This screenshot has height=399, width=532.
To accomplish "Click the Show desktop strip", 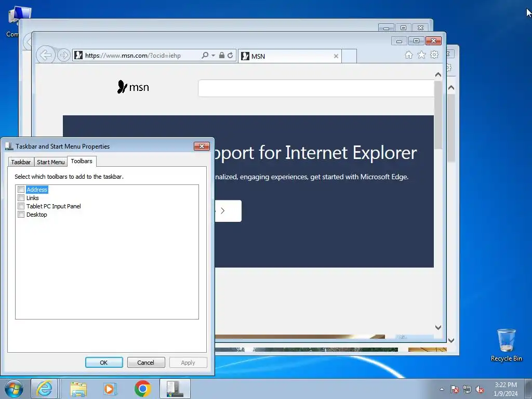I will click(x=528, y=389).
